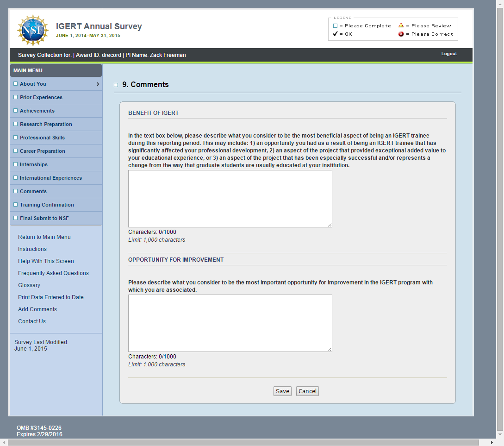Click the Logout link
504x446 pixels.
[449, 54]
